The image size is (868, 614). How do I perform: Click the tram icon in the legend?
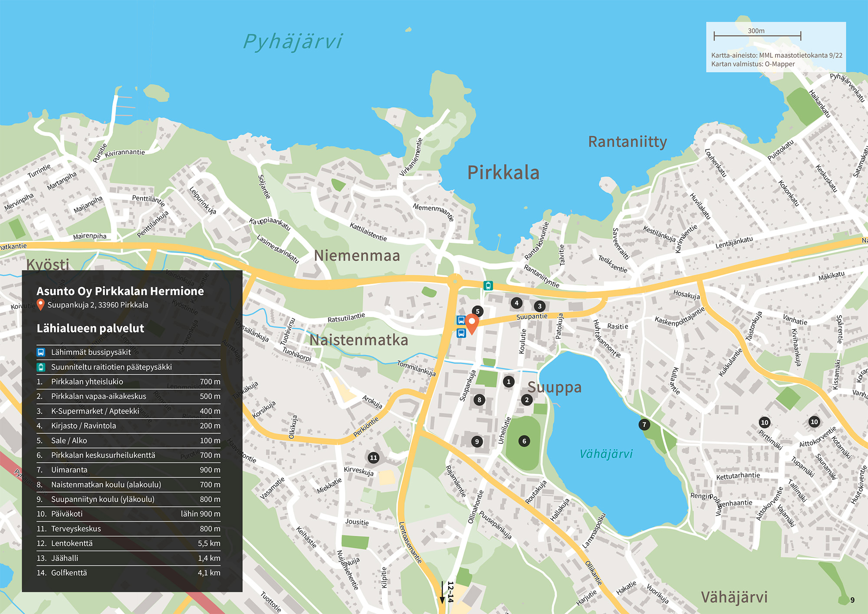pos(41,367)
